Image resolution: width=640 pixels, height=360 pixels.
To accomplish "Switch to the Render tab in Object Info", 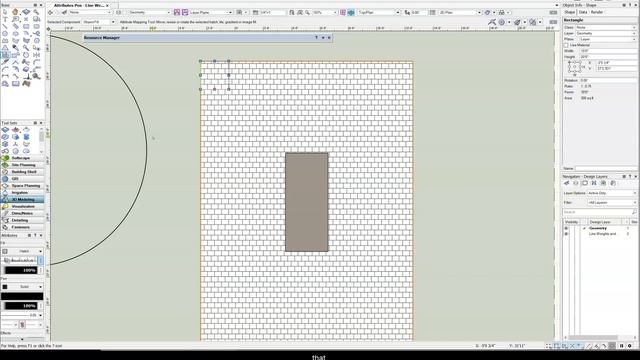I will point(597,13).
